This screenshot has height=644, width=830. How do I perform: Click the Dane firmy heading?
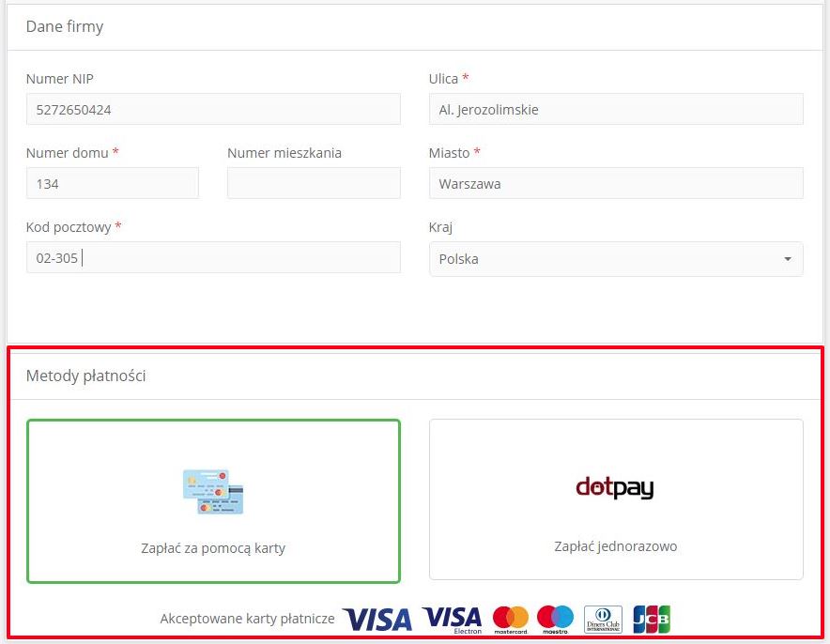65,26
